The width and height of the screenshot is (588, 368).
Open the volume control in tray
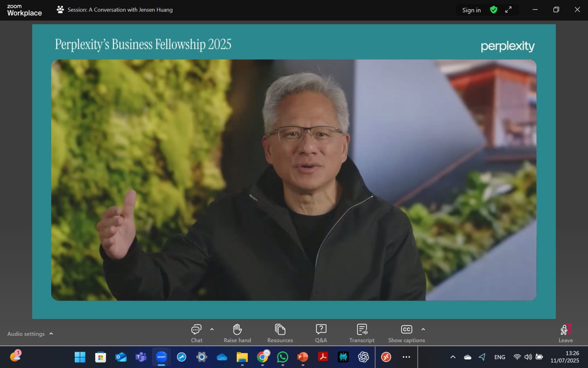(x=528, y=357)
